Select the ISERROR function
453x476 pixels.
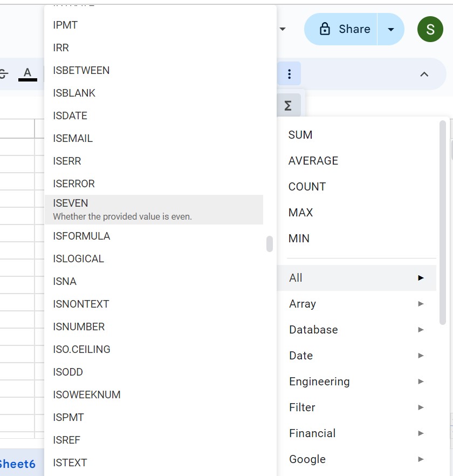(x=154, y=183)
